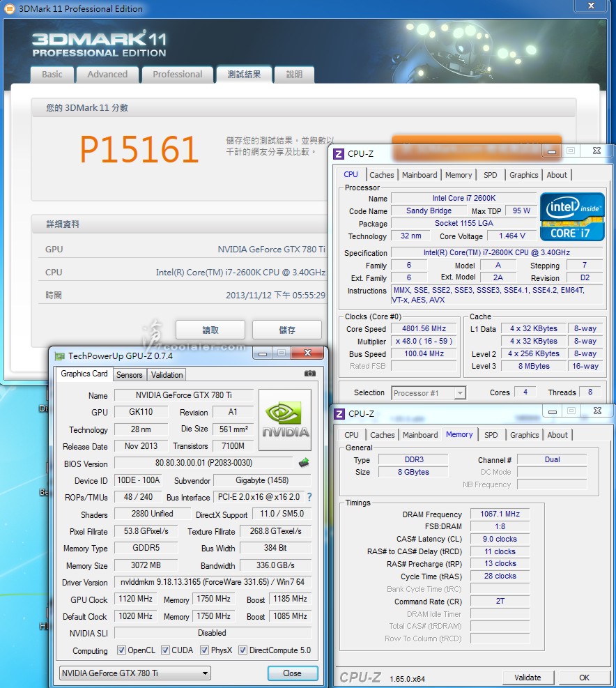Click the Intel Core i7 logo badge
This screenshot has width=616, height=688.
coord(572,217)
